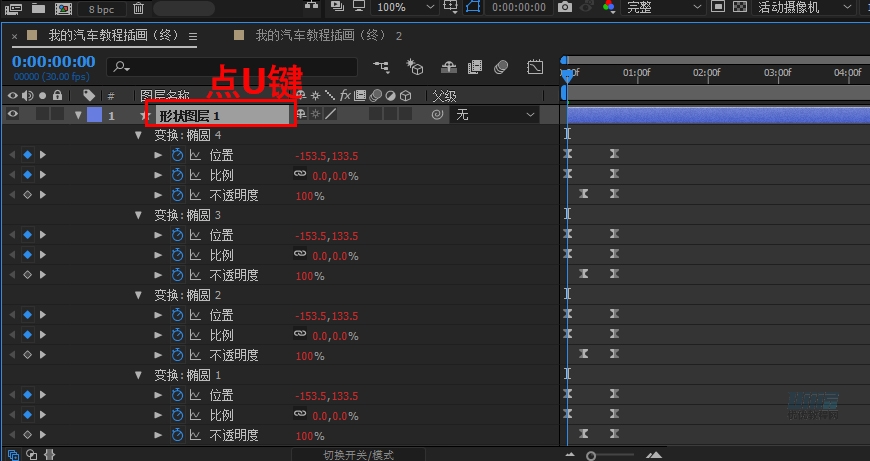The width and height of the screenshot is (870, 461).
Task: Create a new folder with the folder icon
Action: point(38,8)
